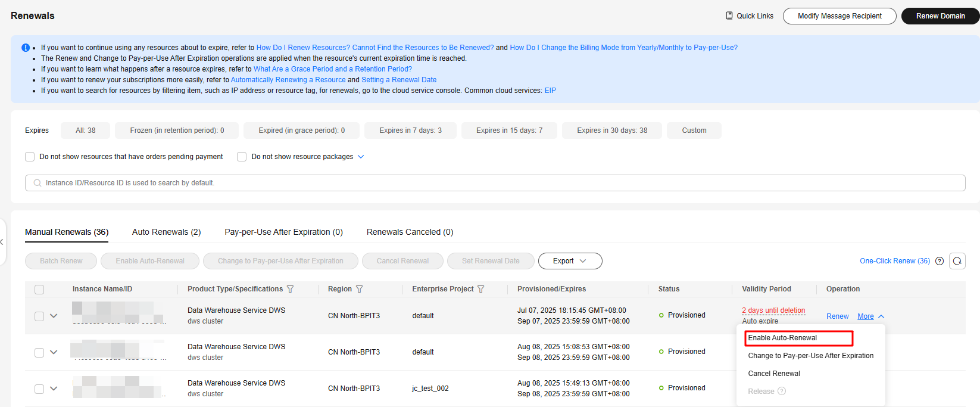
Task: Filter by All: 38
Action: [x=86, y=131]
